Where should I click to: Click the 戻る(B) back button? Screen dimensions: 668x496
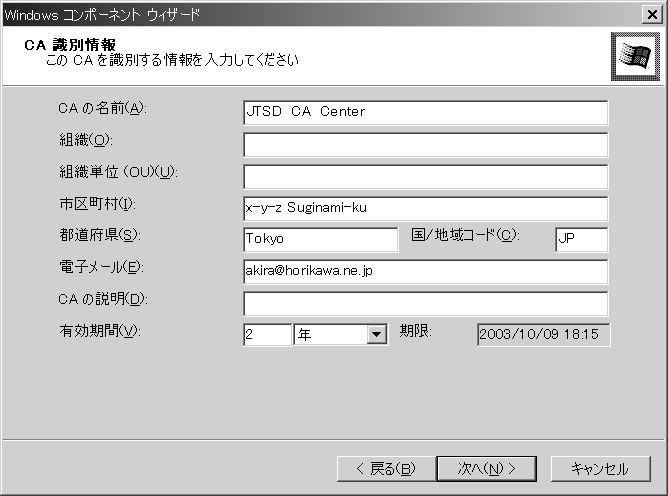coord(386,469)
